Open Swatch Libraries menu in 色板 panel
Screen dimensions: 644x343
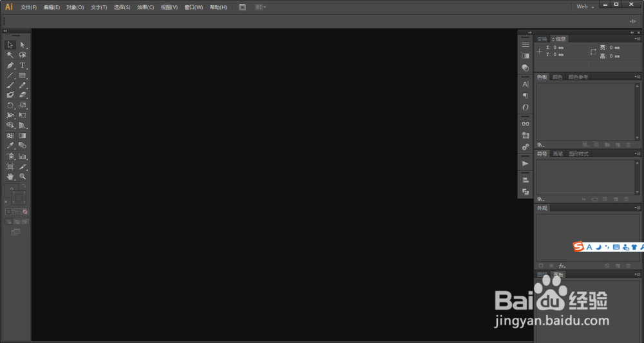click(541, 145)
